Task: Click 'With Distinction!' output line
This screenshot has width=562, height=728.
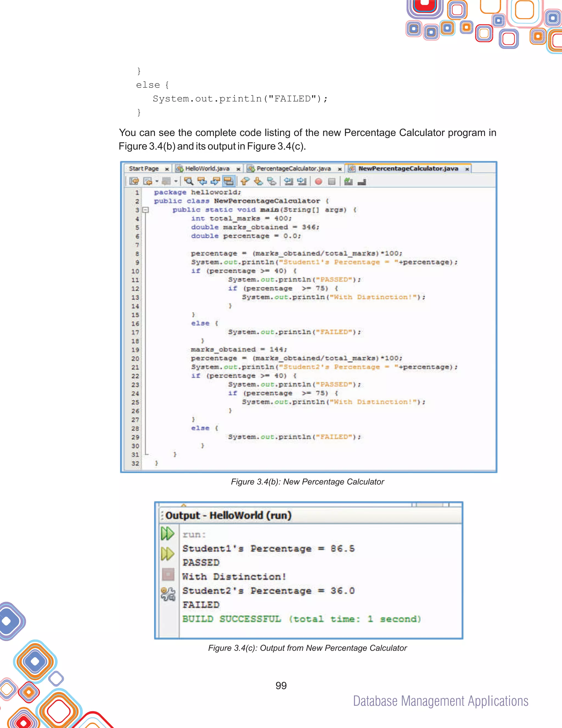Action: point(234,577)
